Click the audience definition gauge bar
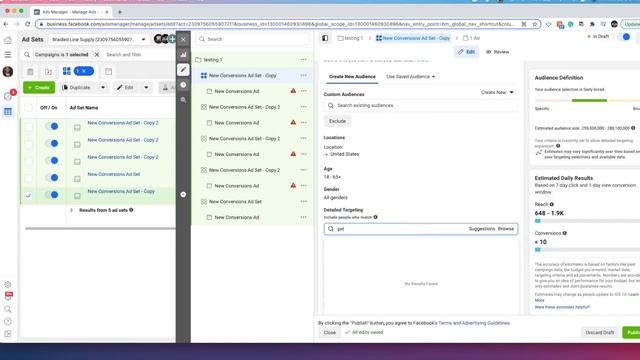640x360 pixels. 587,100
